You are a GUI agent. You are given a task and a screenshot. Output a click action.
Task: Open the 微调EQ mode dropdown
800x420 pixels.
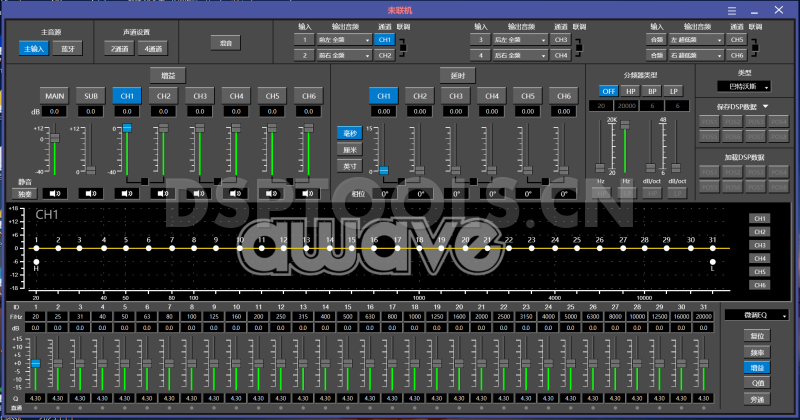pos(757,316)
